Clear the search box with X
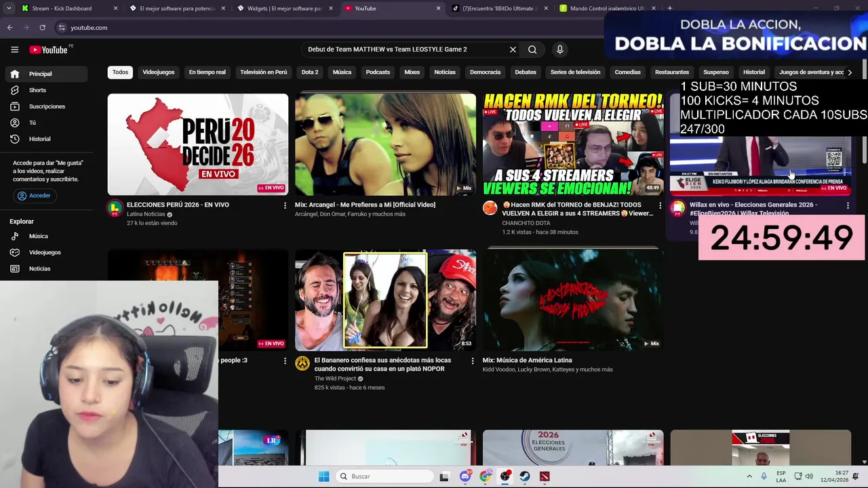868x488 pixels. [x=513, y=49]
